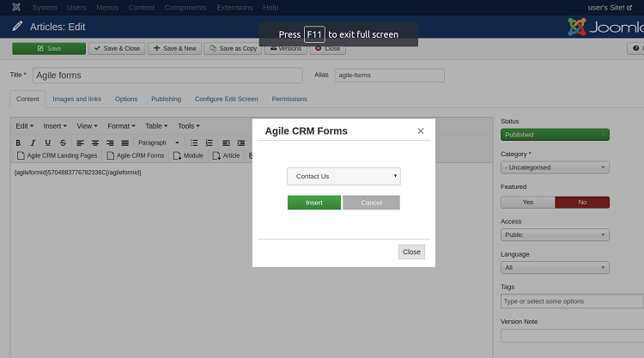
Task: Toggle Italic formatting in editor toolbar
Action: (x=33, y=143)
